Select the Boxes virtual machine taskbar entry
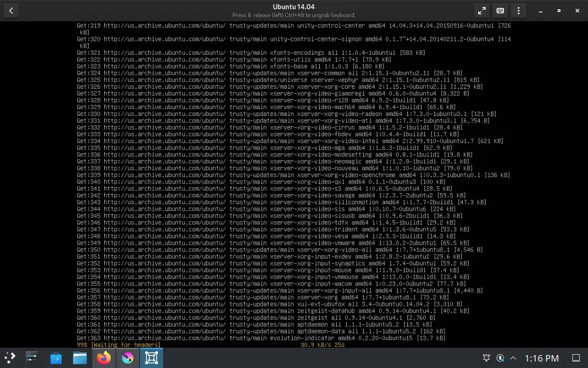The height and width of the screenshot is (368, 588). coord(152,358)
